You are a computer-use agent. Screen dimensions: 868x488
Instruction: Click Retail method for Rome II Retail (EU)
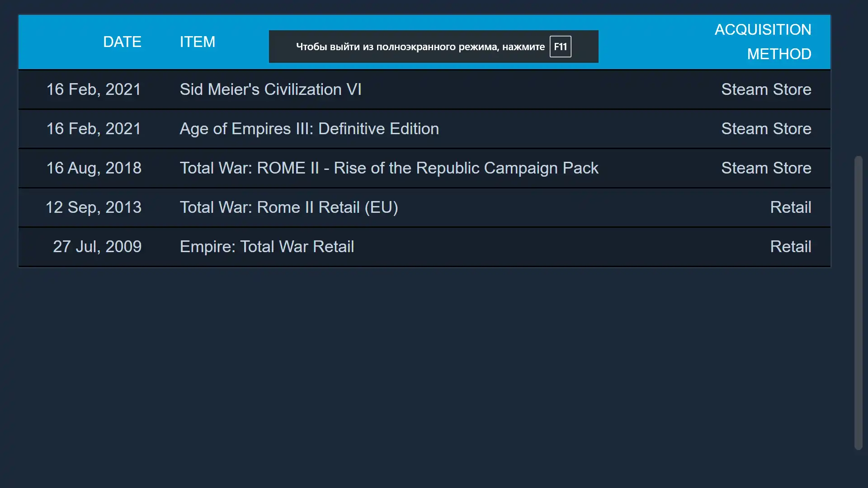click(790, 207)
